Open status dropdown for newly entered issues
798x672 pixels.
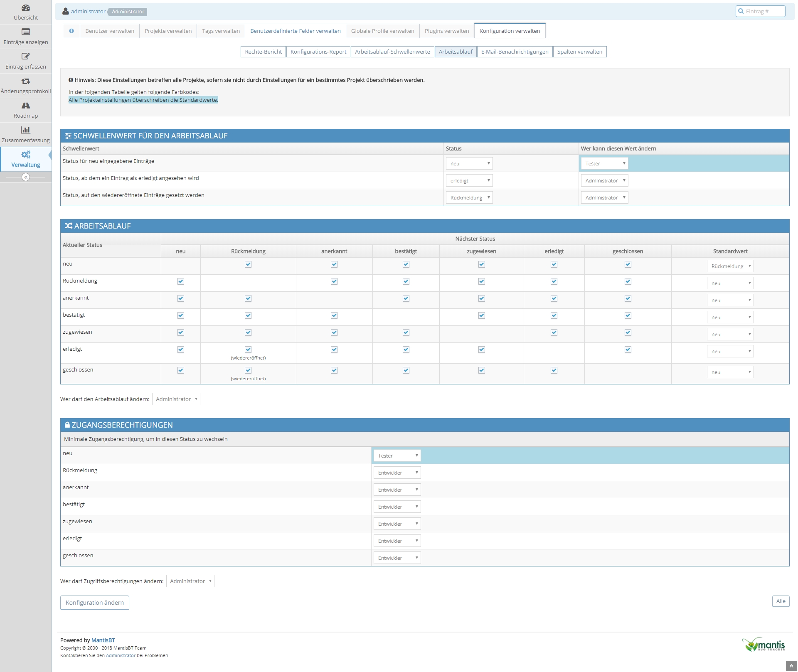(x=469, y=164)
